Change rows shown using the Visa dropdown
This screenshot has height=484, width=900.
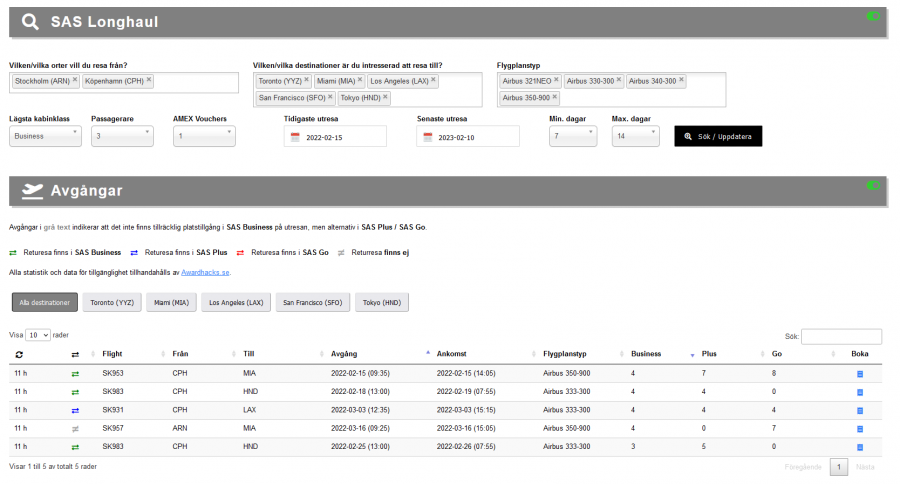(38, 335)
